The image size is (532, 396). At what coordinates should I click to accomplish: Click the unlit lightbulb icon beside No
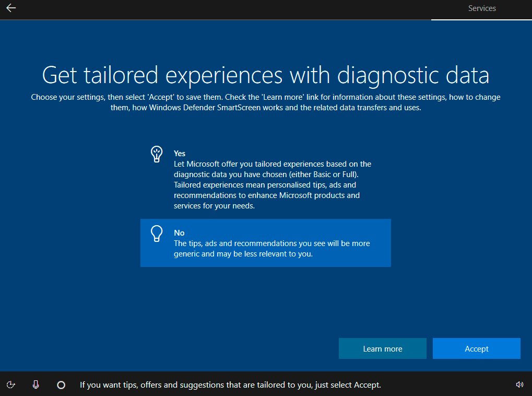[157, 234]
